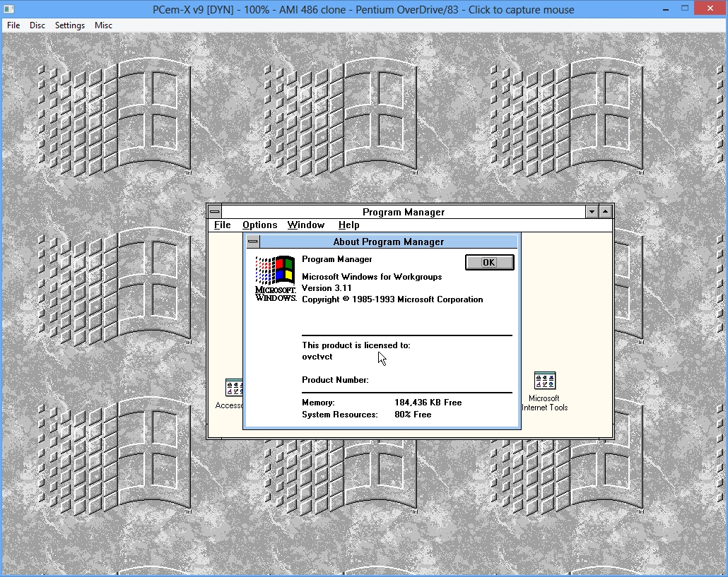Minimize Program Manager with down arrow button

[592, 211]
